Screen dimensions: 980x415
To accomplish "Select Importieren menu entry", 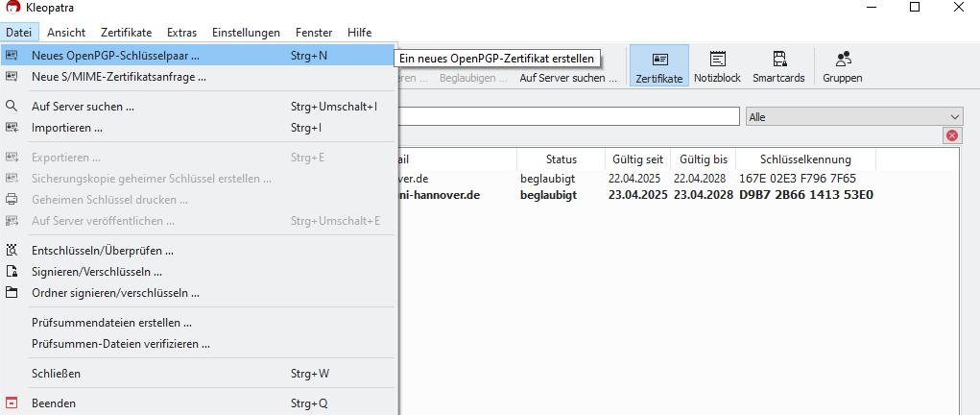I will pos(198,128).
